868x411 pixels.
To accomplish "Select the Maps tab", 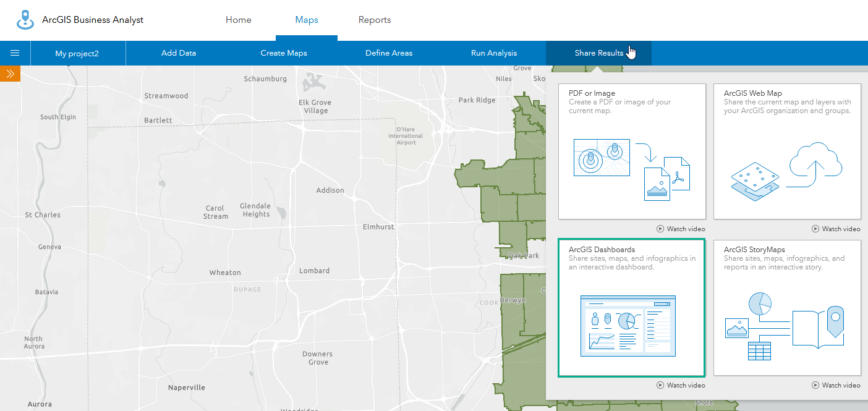I will pos(307,20).
